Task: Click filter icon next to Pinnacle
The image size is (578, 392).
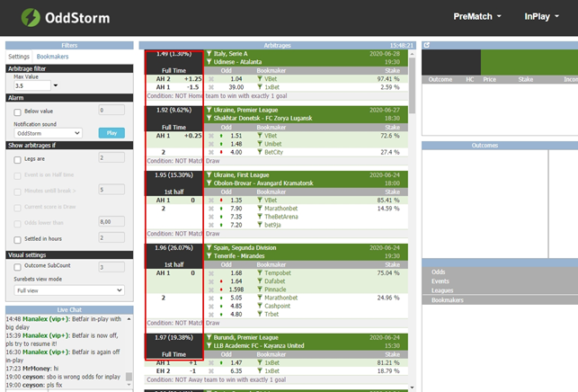Action: [x=261, y=290]
